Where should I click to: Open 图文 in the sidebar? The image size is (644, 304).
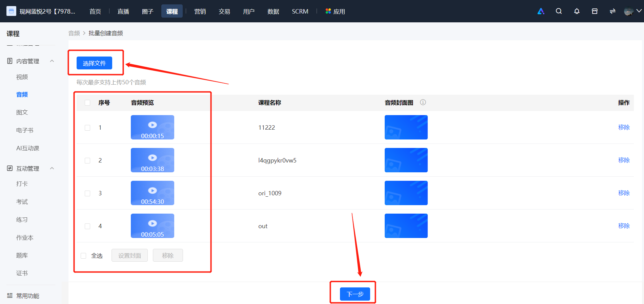click(22, 112)
